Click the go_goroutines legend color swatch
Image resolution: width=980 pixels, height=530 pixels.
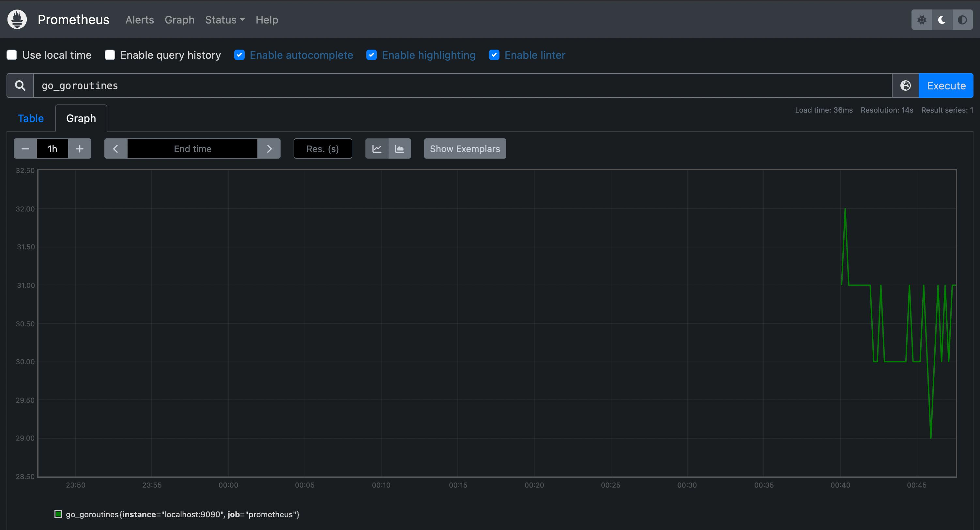pos(58,514)
